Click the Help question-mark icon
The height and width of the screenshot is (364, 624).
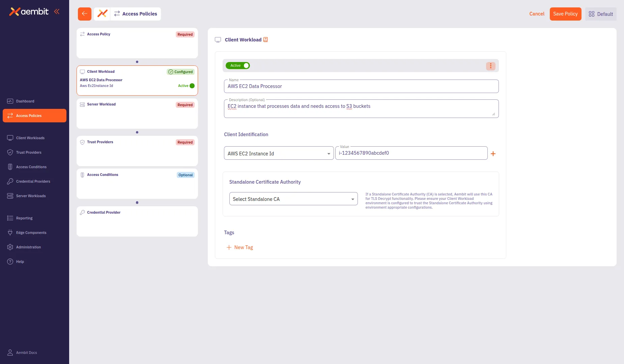[10, 262]
